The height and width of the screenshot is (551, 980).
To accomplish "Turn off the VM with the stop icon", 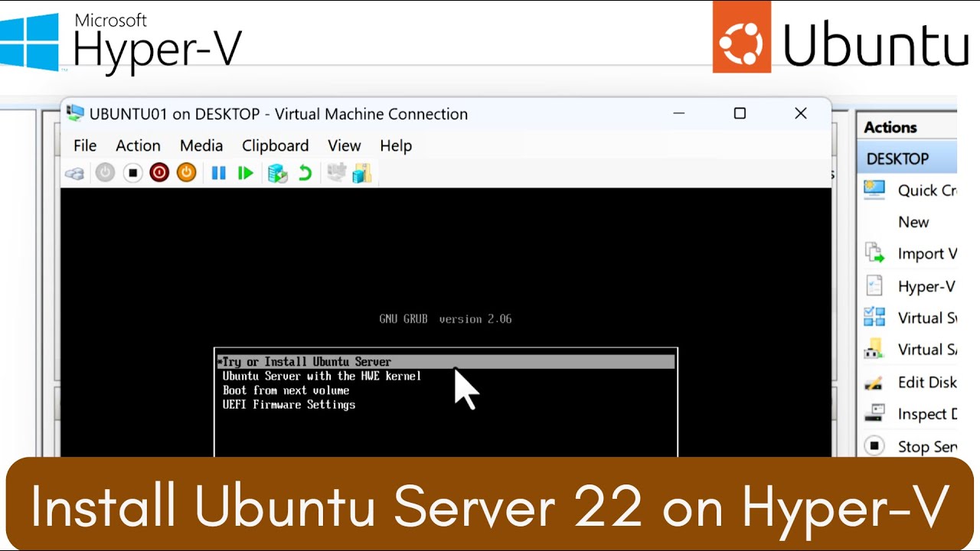I will click(132, 173).
